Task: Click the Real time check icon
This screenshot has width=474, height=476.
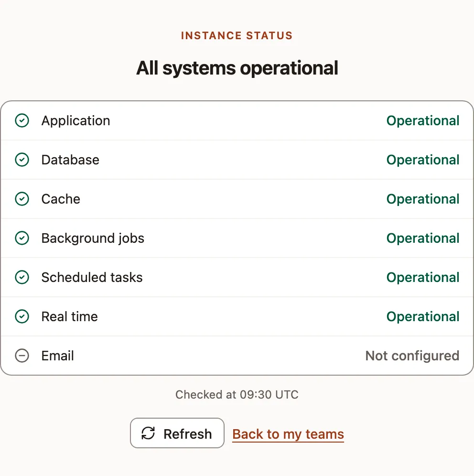Action: click(x=22, y=316)
